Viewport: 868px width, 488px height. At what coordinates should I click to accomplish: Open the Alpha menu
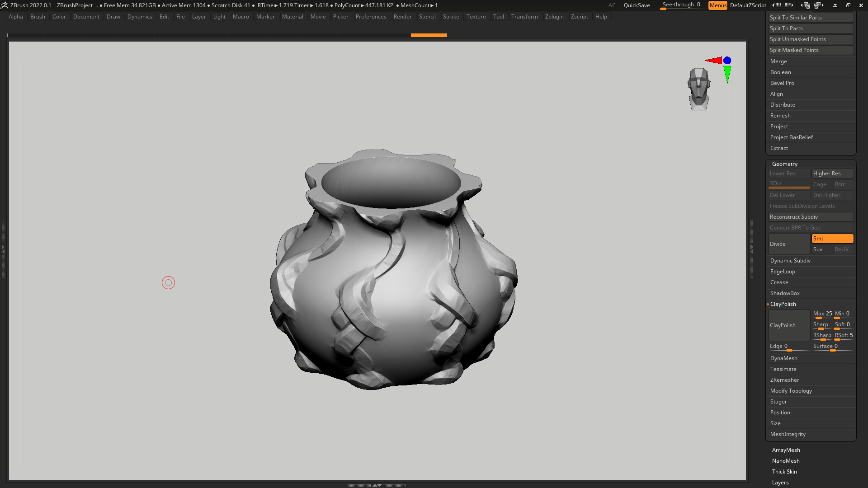point(16,17)
